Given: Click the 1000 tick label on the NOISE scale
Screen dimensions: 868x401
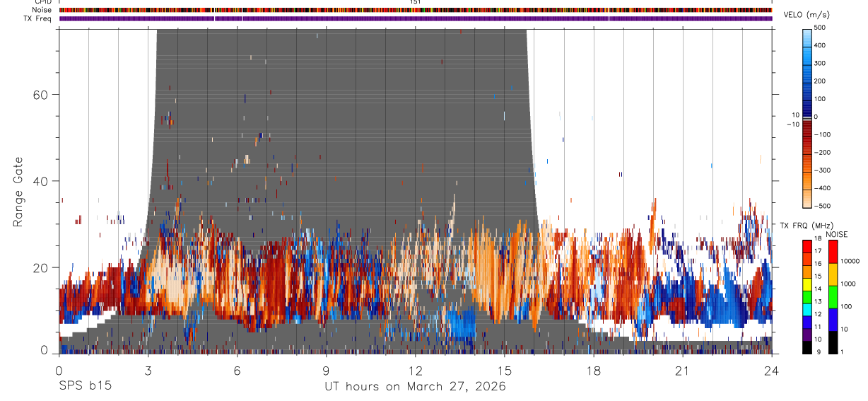Looking at the screenshot, I should 848,284.
